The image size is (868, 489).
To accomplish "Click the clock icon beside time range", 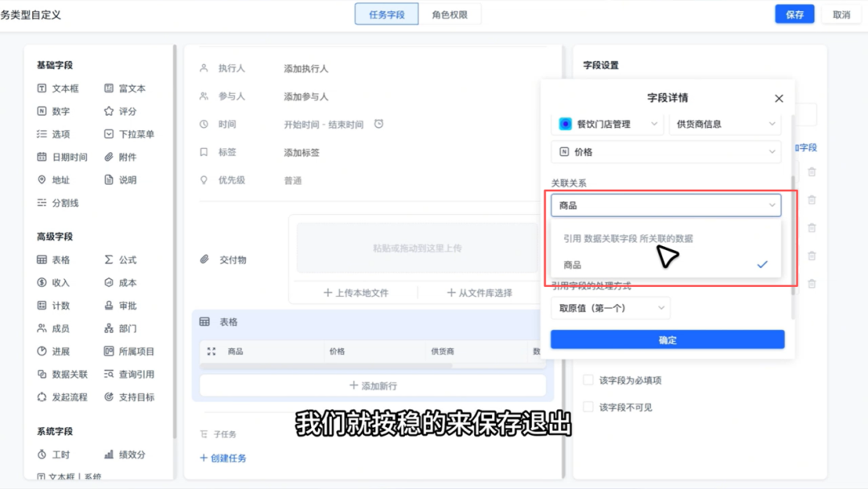I will tap(379, 124).
